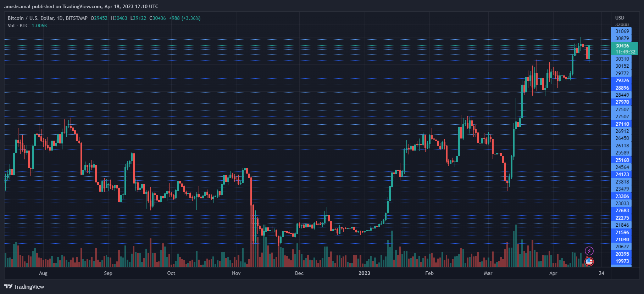644x294 pixels.
Task: Open the USD currency selector on price axis
Action: click(x=620, y=18)
